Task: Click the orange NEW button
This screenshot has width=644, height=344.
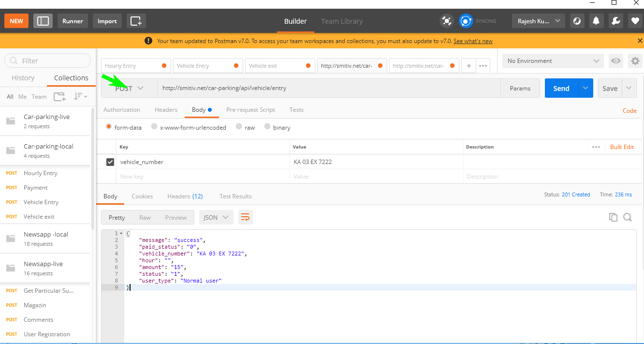Action: tap(16, 21)
